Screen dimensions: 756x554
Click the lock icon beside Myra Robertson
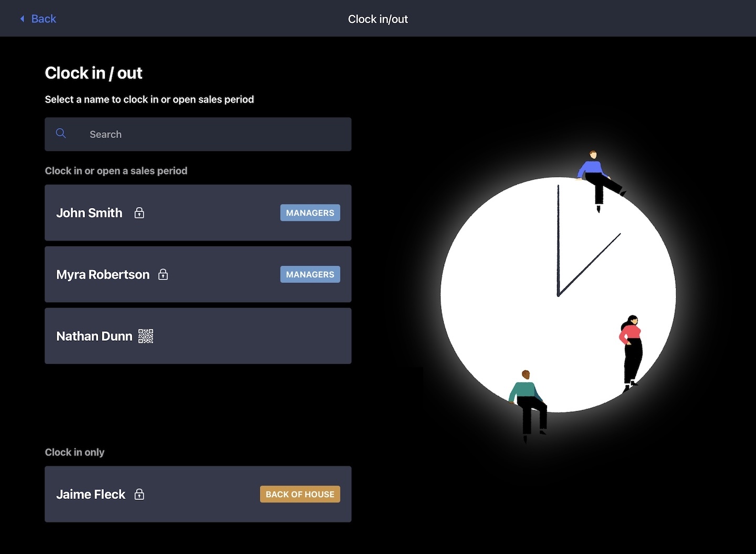coord(163,275)
